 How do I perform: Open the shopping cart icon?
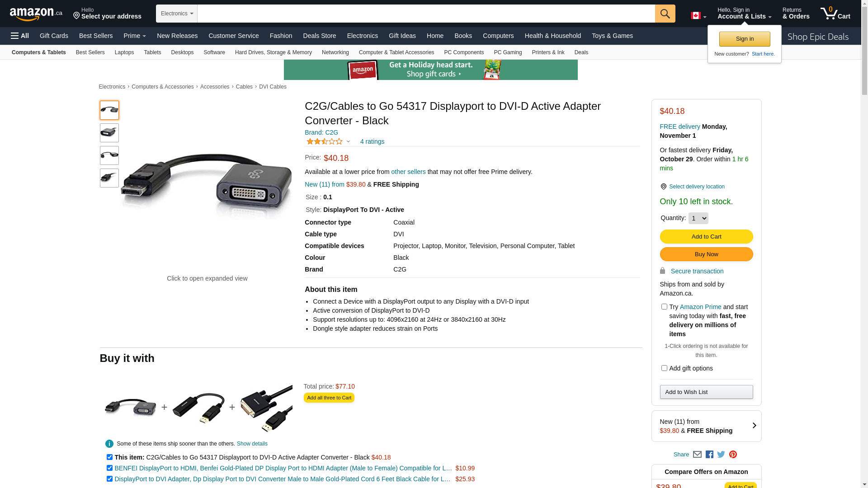tap(835, 14)
